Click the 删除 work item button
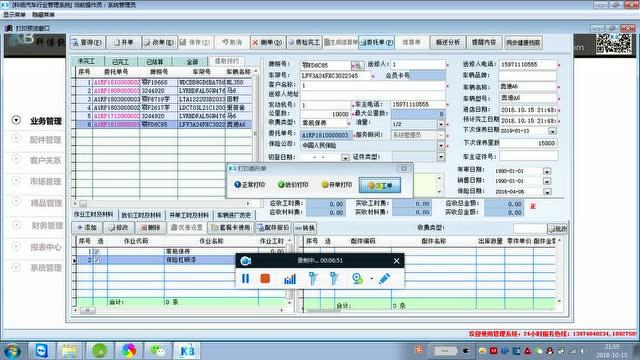 pos(150,228)
